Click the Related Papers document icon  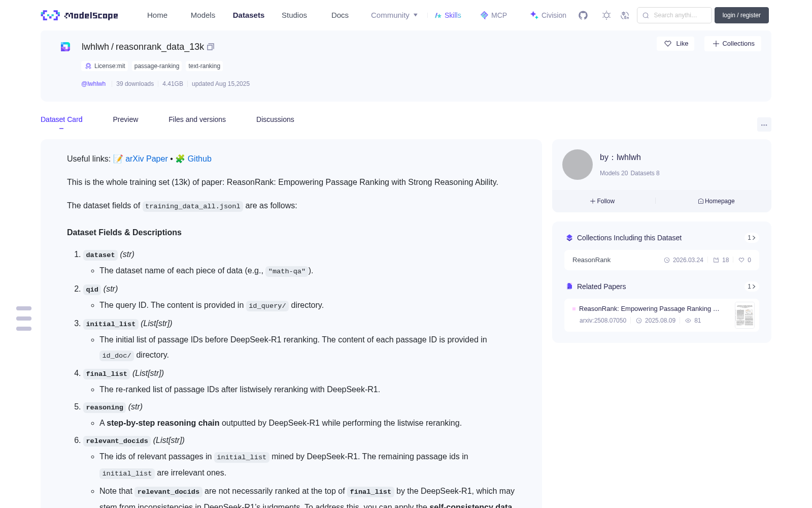(569, 287)
